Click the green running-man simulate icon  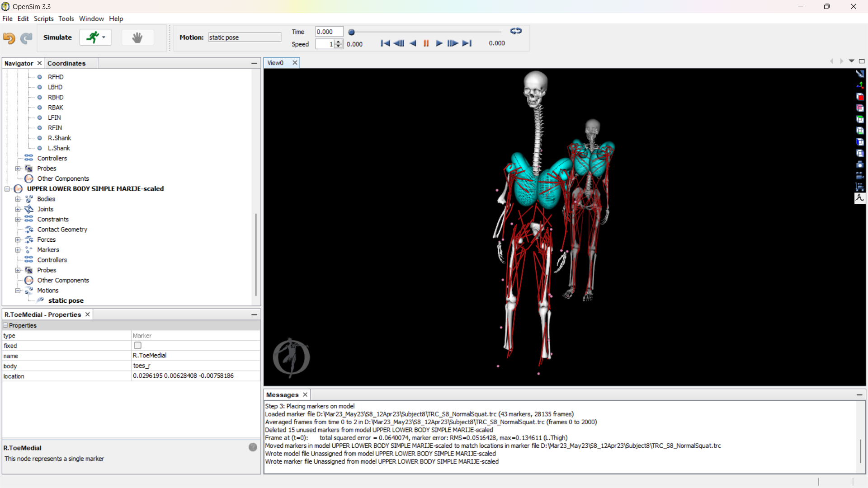click(93, 38)
